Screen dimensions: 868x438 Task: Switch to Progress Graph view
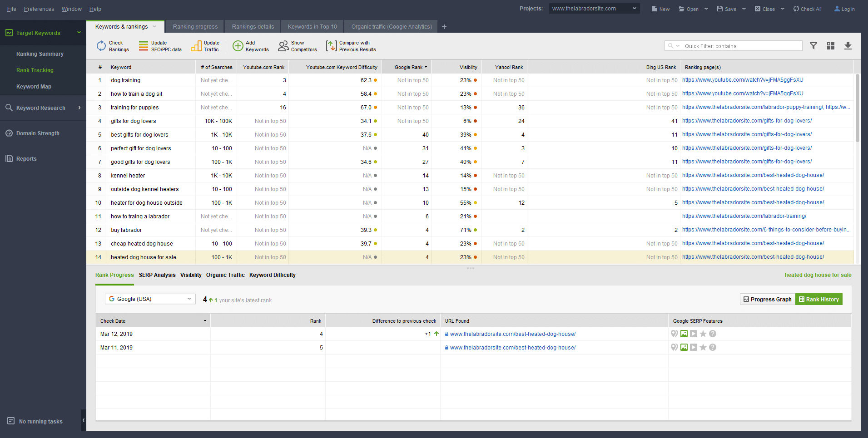click(767, 299)
